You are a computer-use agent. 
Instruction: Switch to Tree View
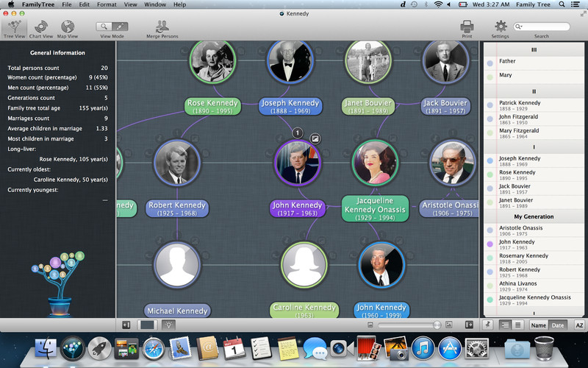point(14,29)
